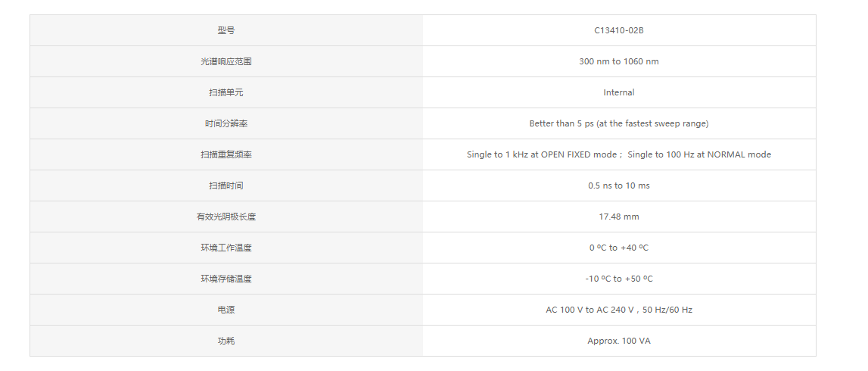Click the -10 ºC to +50 ºC value
This screenshot has height=371, width=868.
[x=619, y=279]
